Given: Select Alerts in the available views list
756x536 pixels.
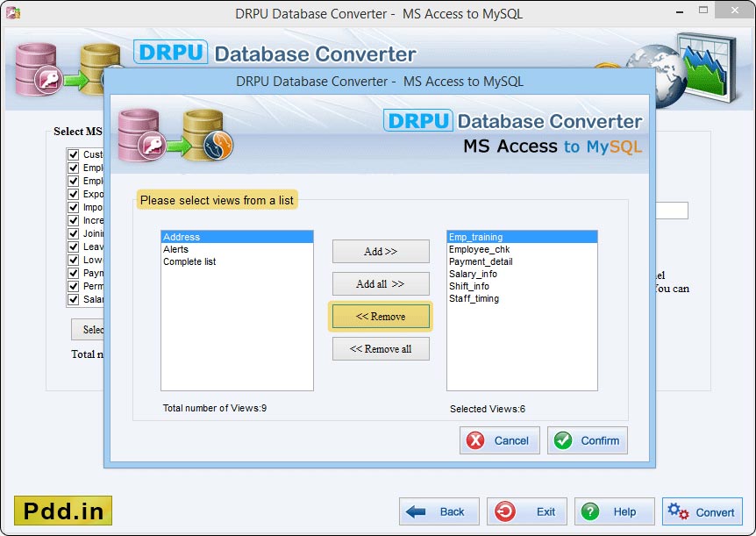Looking at the screenshot, I should point(237,249).
